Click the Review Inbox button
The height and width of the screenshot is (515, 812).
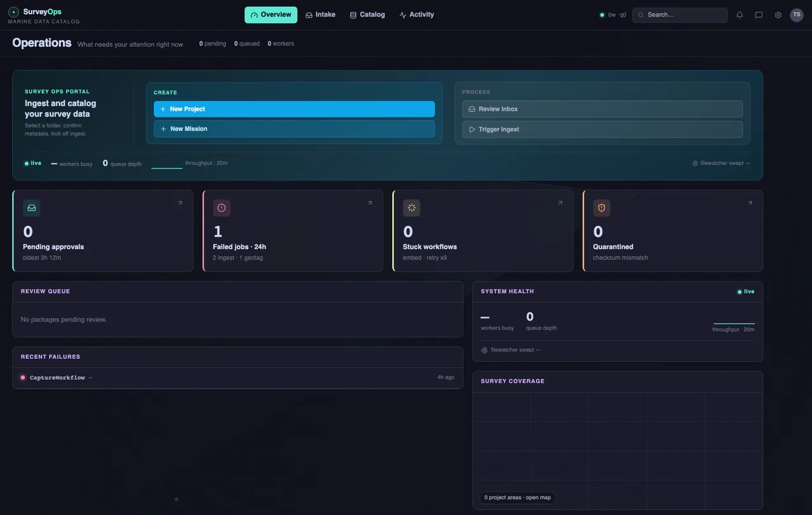coord(603,109)
